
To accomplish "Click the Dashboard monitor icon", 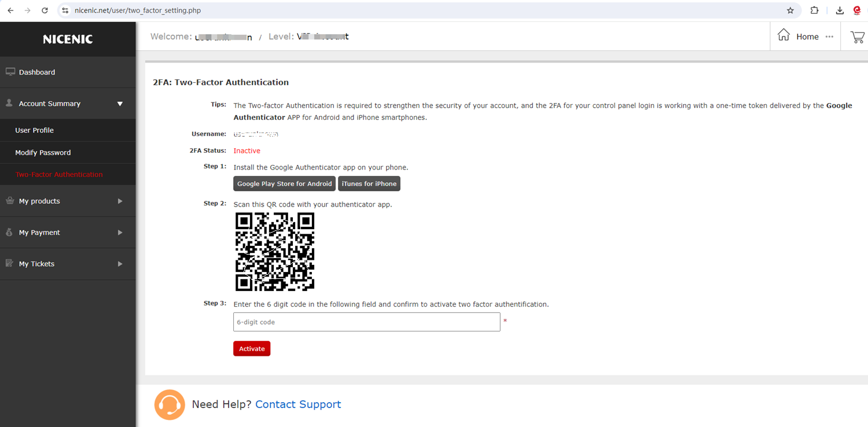I will [x=10, y=72].
